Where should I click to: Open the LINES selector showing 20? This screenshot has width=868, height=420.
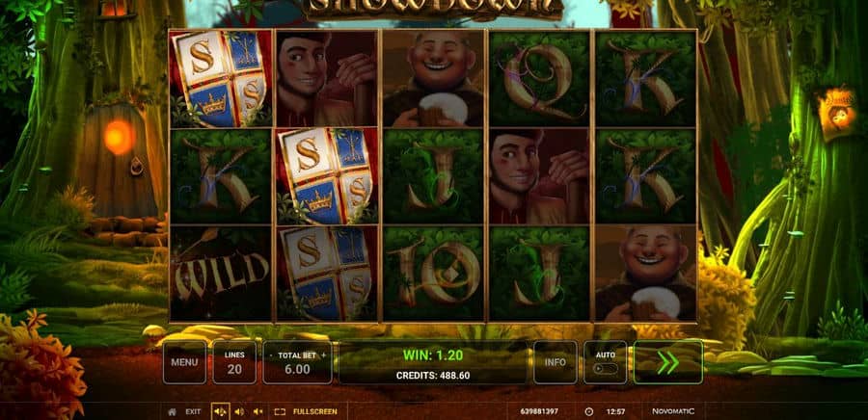coord(234,362)
